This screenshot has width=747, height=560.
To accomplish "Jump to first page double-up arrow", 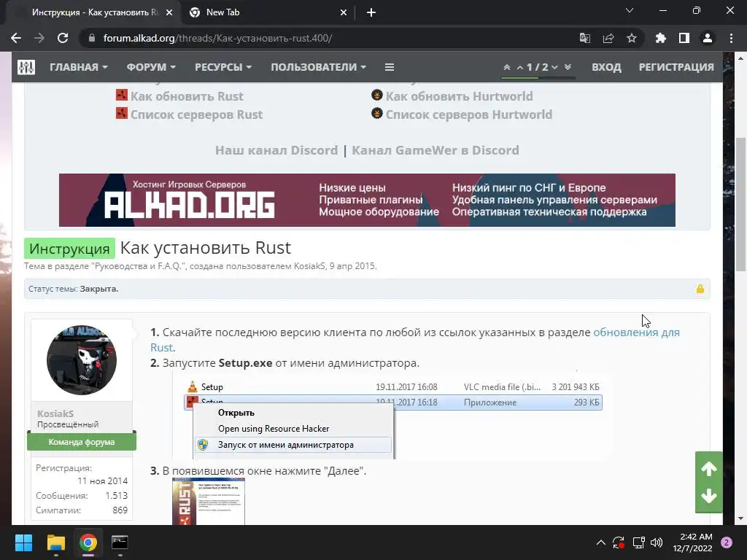I will 507,67.
